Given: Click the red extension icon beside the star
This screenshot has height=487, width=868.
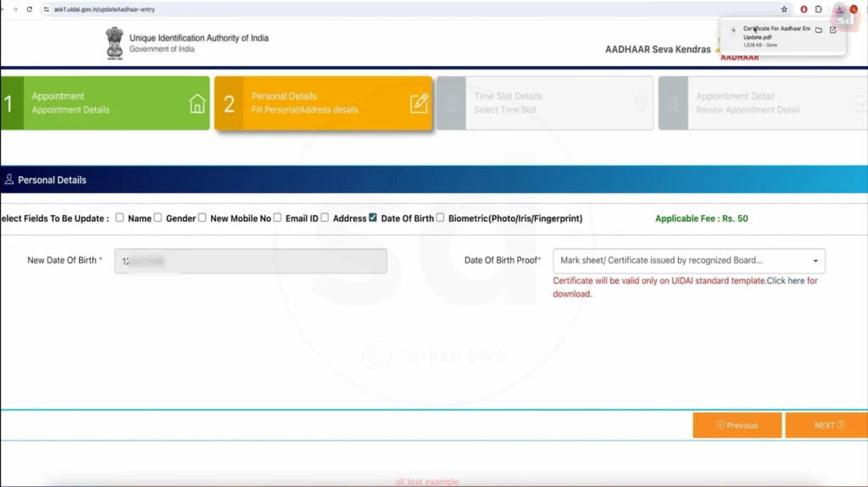Looking at the screenshot, I should click(x=804, y=9).
